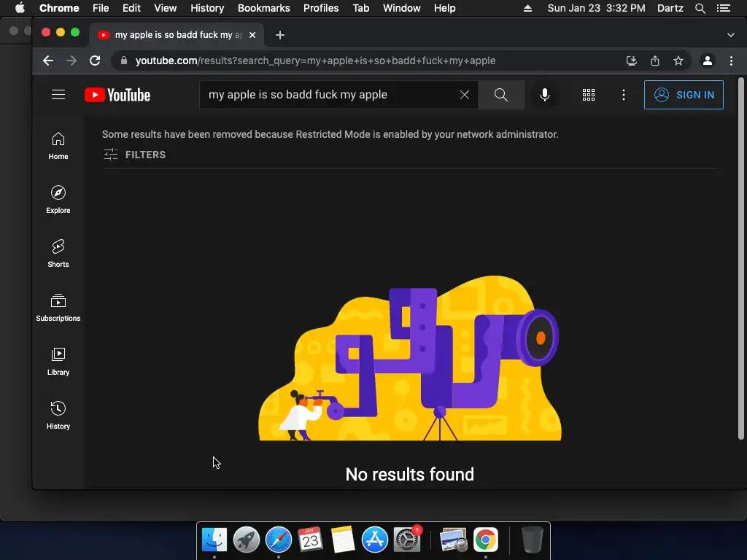Click the Dartz user name
The height and width of the screenshot is (560, 747).
(x=670, y=8)
